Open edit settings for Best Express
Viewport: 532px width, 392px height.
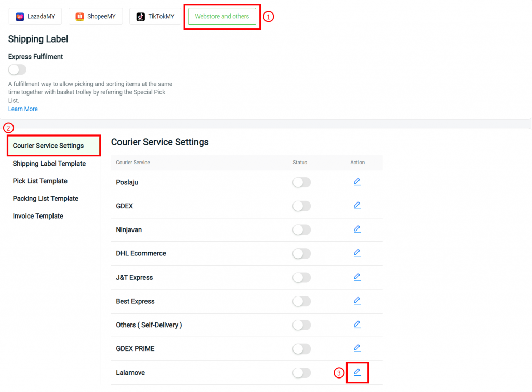tap(357, 301)
